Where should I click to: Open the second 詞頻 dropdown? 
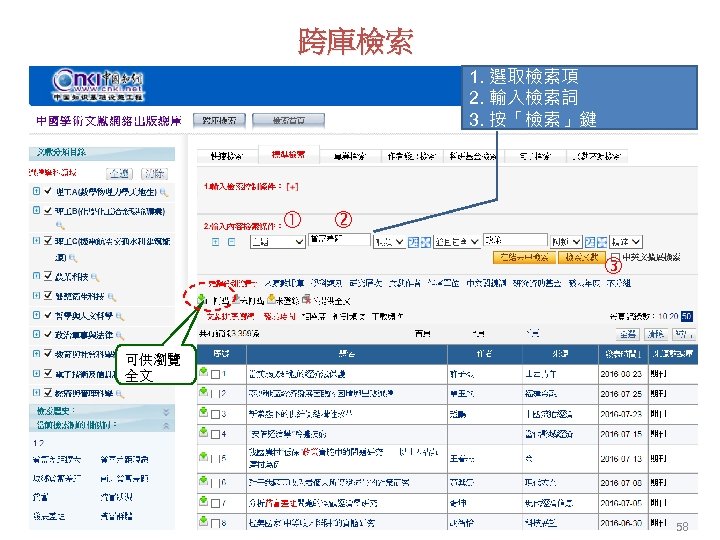point(566,242)
